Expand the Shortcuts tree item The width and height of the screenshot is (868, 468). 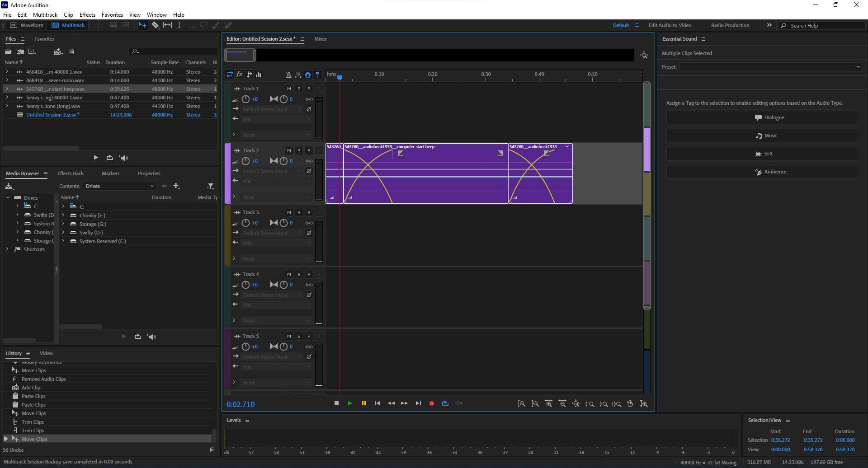(7, 249)
